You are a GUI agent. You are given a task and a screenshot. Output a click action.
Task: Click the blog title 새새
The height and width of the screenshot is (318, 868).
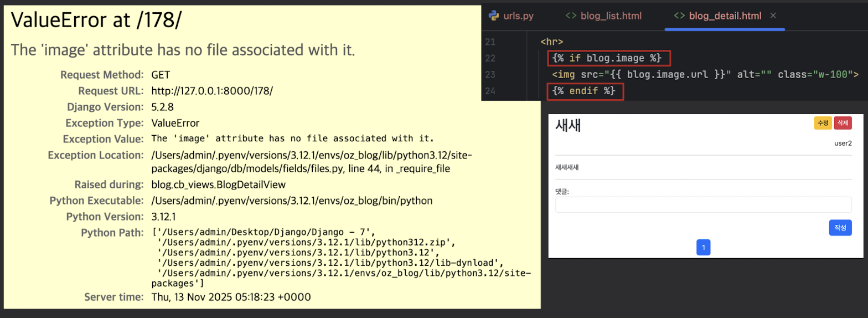pyautogui.click(x=568, y=125)
